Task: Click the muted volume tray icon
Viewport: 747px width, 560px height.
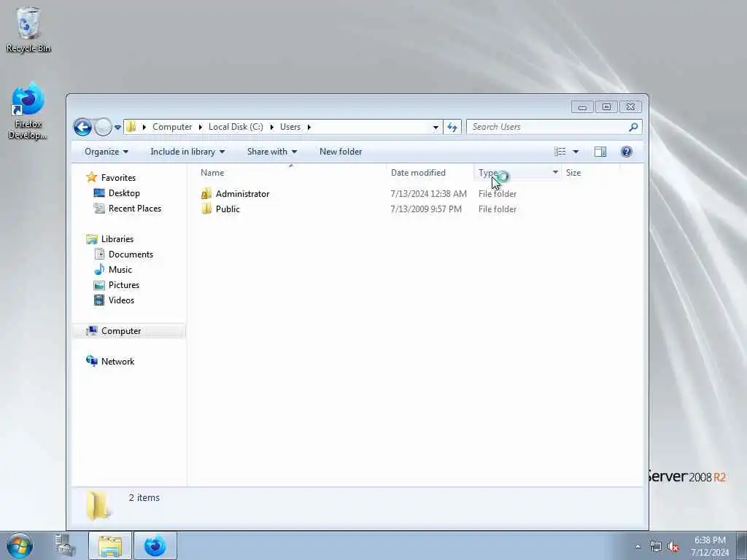Action: 673,547
